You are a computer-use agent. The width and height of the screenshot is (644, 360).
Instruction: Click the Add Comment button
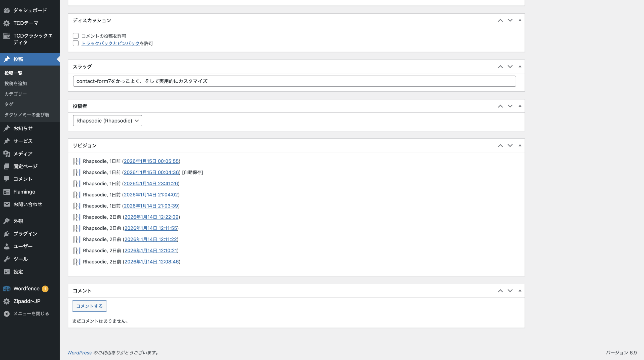click(x=89, y=306)
